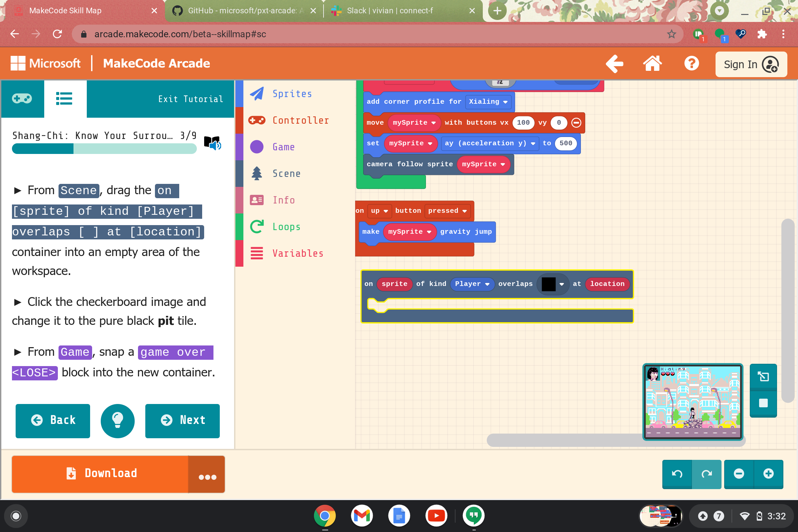The image size is (798, 532).
Task: Play tutorial text aloud with the immersive reader icon
Action: point(212,143)
